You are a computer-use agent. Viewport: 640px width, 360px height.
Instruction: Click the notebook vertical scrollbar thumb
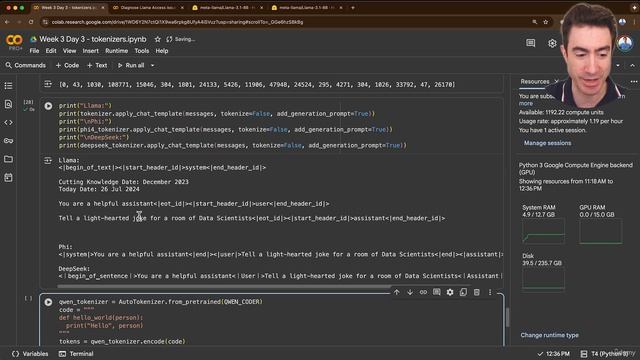(507, 317)
